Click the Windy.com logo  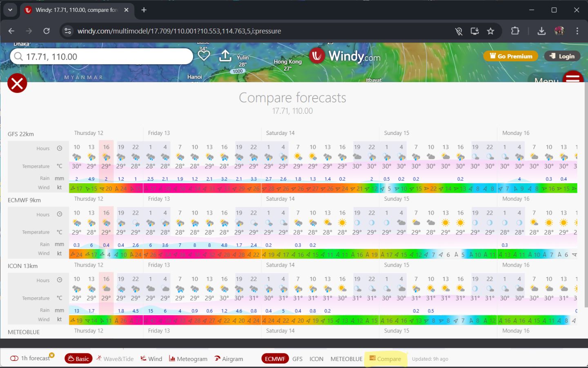(344, 56)
